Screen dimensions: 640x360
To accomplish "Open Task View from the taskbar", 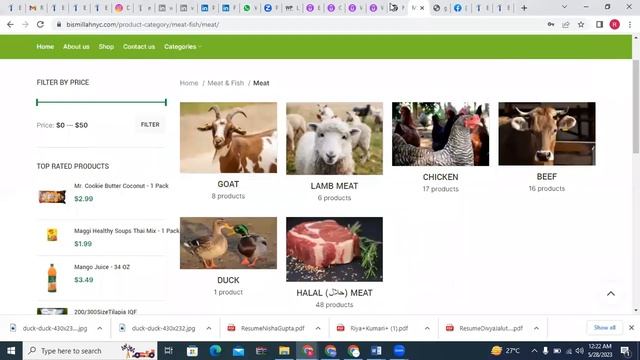I will pos(169,351).
